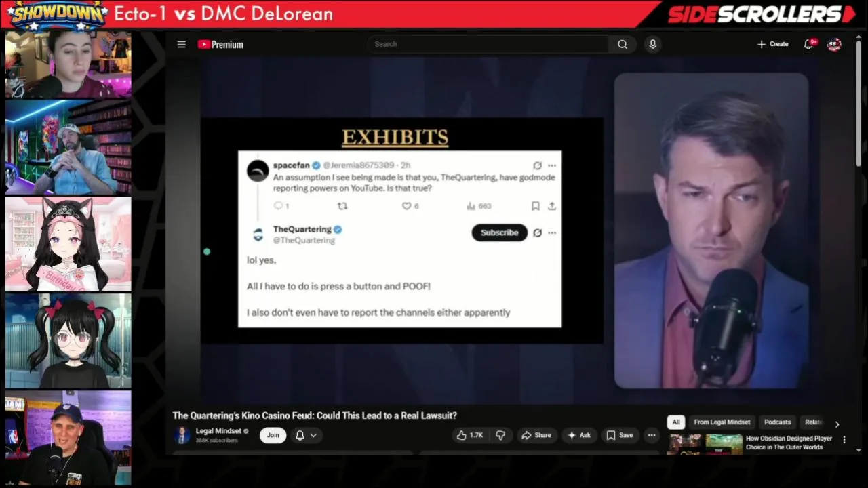Select the Podcasts filter chip
868x488 pixels.
pyautogui.click(x=777, y=422)
